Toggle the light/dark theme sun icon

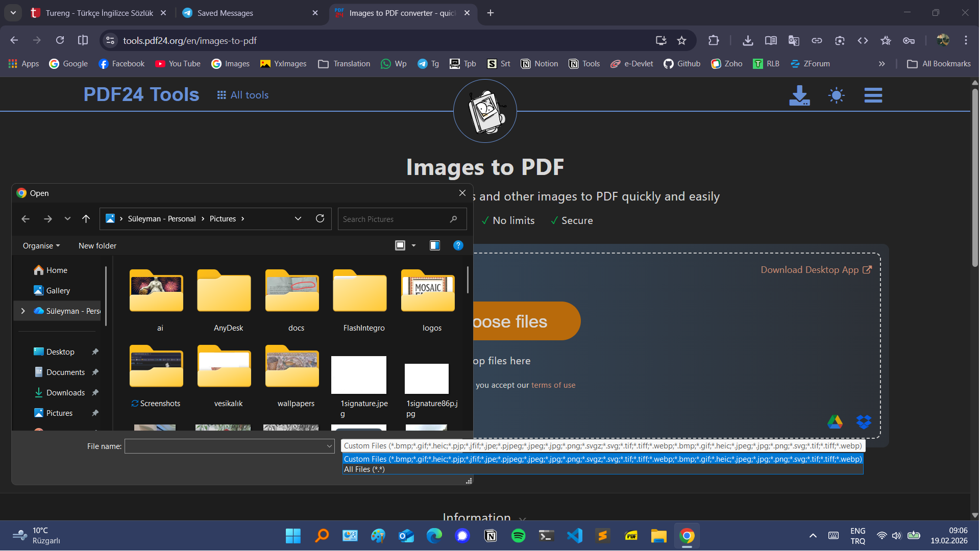(x=836, y=95)
